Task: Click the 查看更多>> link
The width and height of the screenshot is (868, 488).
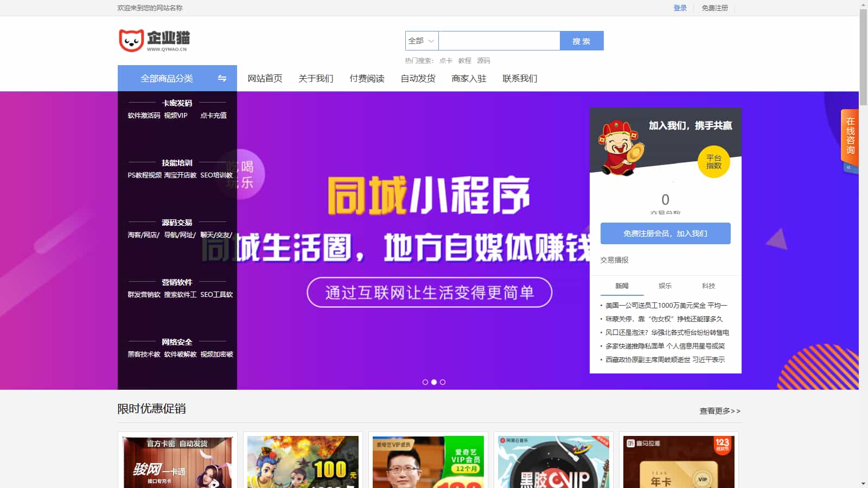Action: [719, 411]
